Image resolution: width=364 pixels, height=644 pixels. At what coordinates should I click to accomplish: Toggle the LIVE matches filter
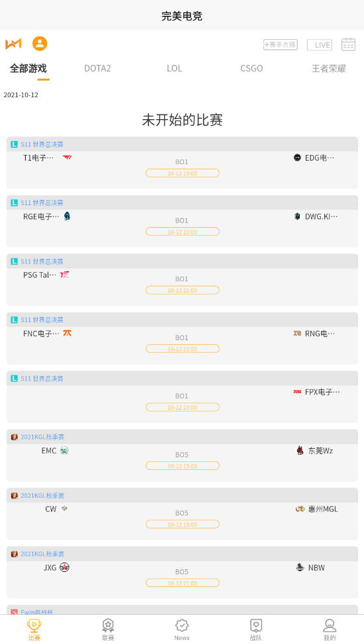320,45
